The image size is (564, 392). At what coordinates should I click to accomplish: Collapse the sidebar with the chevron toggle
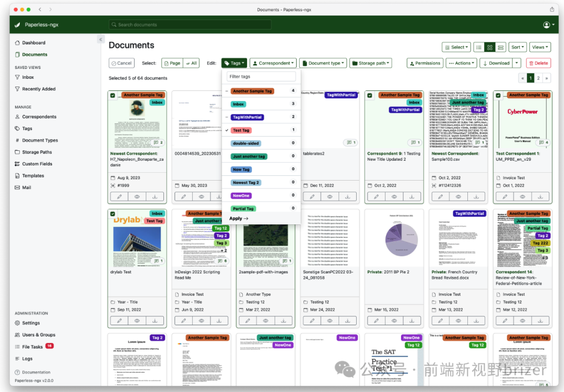point(101,39)
